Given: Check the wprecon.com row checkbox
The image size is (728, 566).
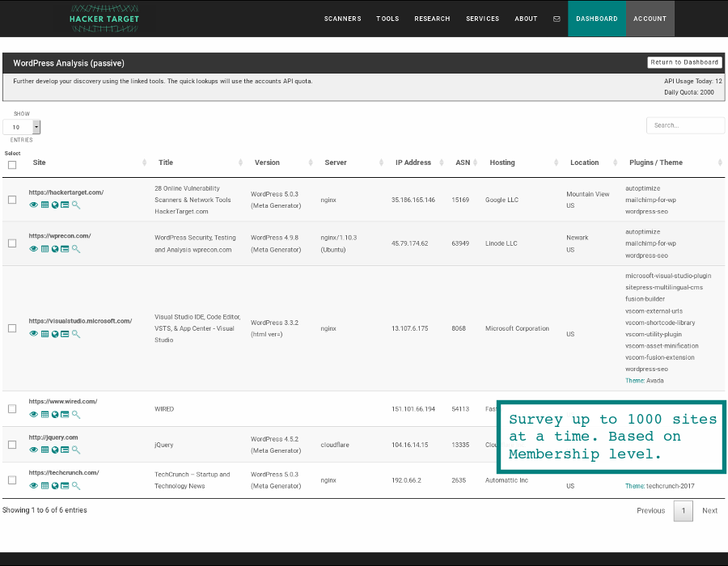Looking at the screenshot, I should [12, 243].
